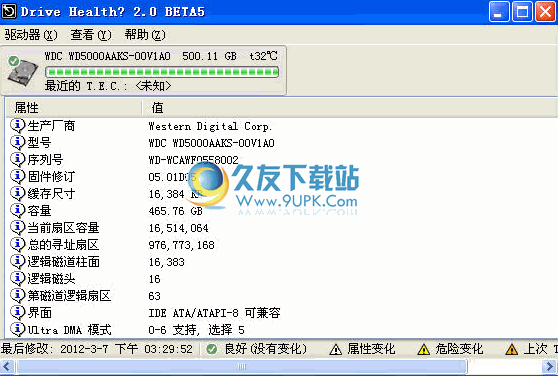The height and width of the screenshot is (376, 558).
Task: Click the info icon beside 容量
Action: click(17, 211)
